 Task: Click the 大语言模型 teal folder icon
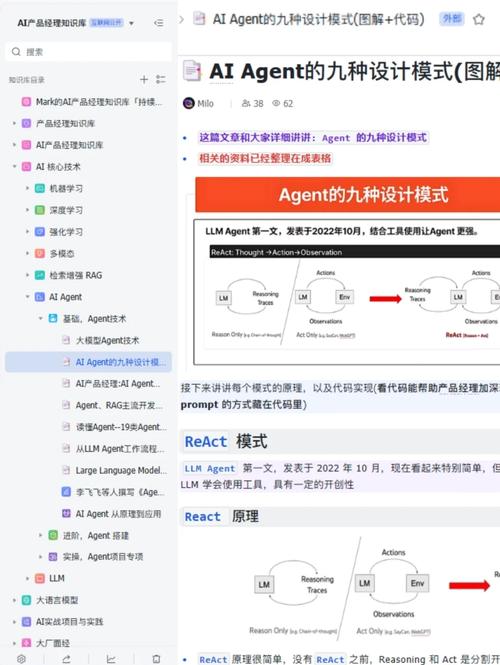[26, 600]
